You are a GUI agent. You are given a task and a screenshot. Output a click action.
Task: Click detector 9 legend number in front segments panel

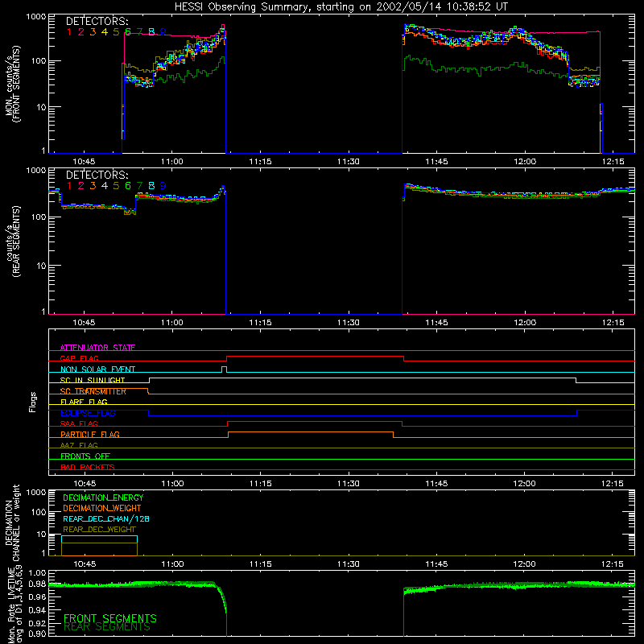(x=163, y=32)
